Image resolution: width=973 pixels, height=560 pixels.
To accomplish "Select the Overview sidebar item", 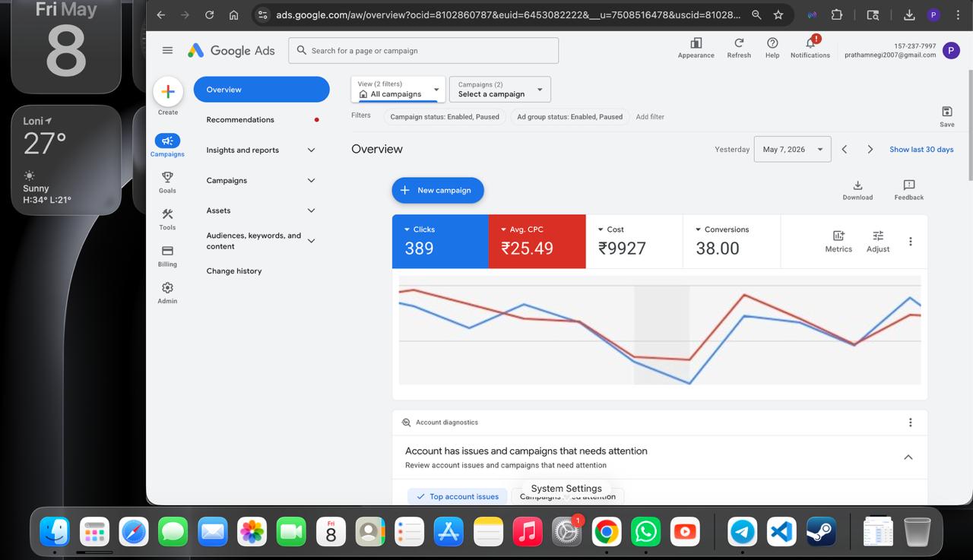I will click(261, 90).
